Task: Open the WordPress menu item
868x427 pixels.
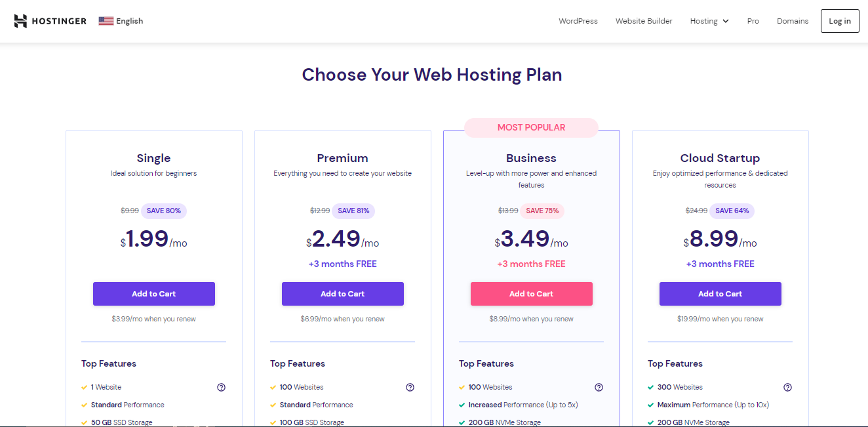Action: [578, 21]
